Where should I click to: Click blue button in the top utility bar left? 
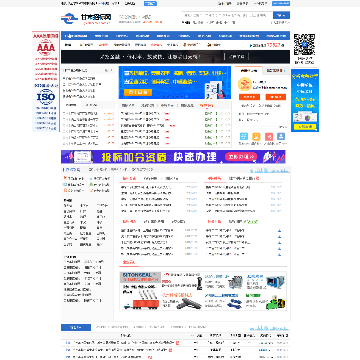click(150, 3)
